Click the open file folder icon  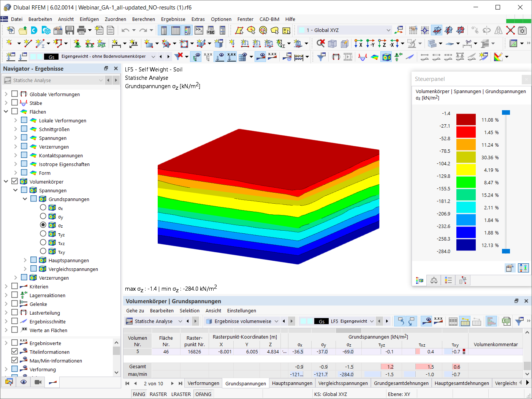click(23, 30)
